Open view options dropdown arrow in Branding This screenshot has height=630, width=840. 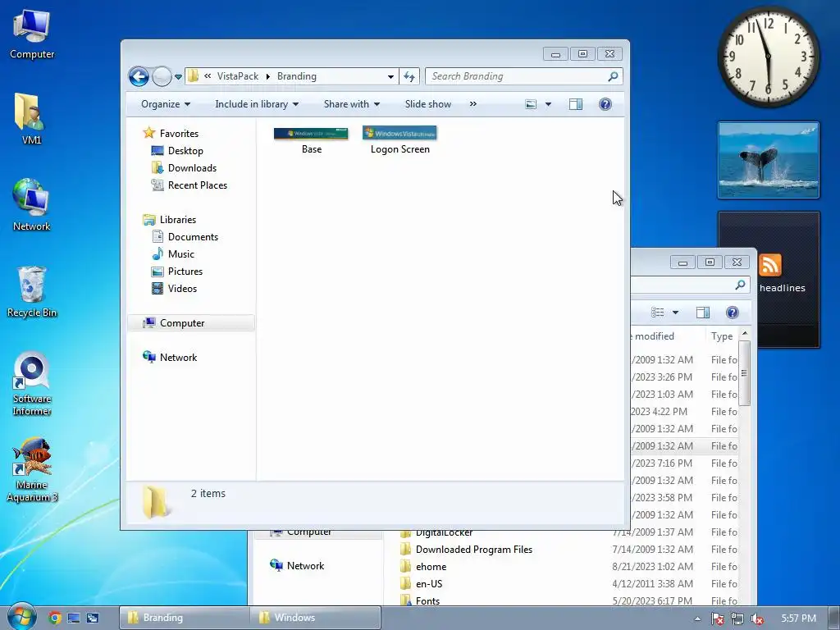pos(548,104)
